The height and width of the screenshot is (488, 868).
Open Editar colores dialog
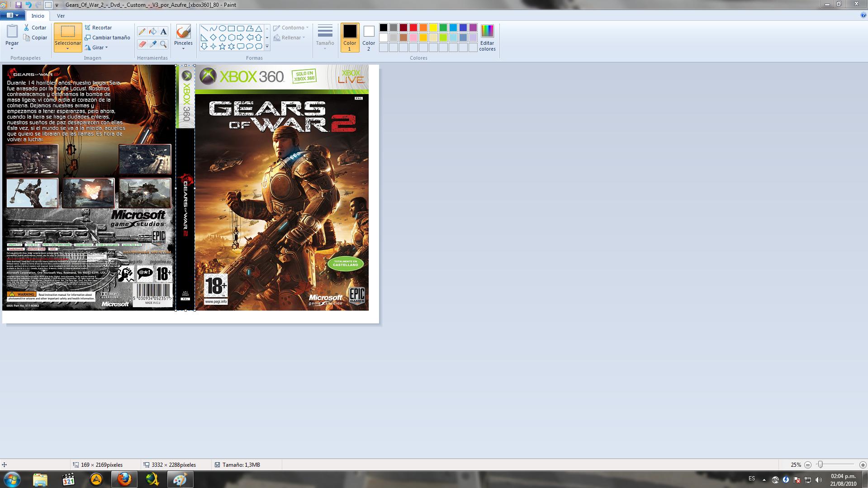(x=487, y=38)
